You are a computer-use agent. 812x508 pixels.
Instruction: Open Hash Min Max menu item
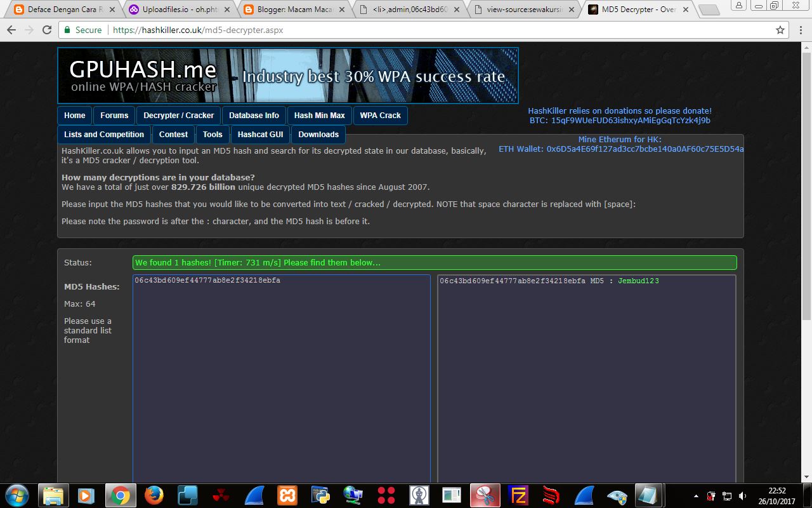[320, 116]
